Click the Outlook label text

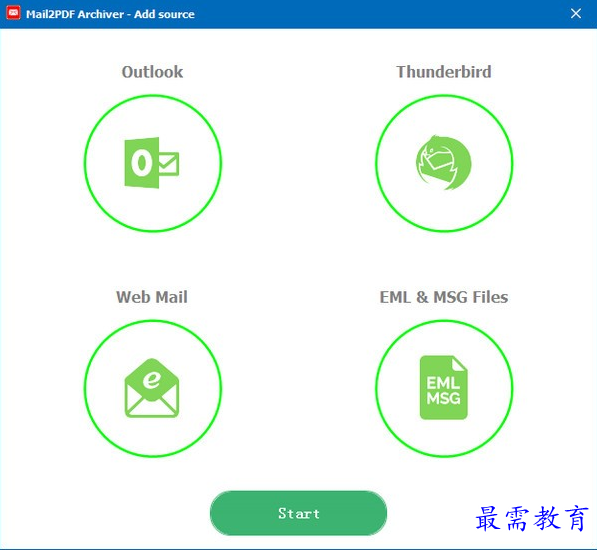point(152,72)
